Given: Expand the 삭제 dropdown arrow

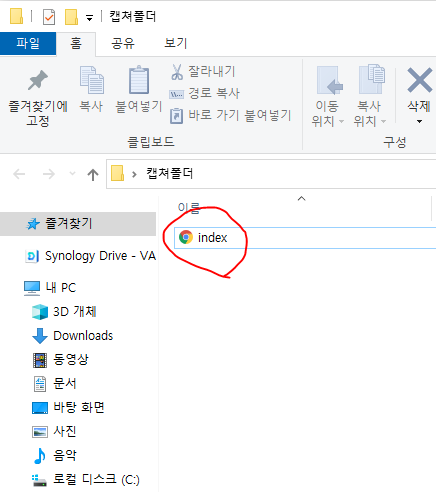Looking at the screenshot, I should (419, 122).
